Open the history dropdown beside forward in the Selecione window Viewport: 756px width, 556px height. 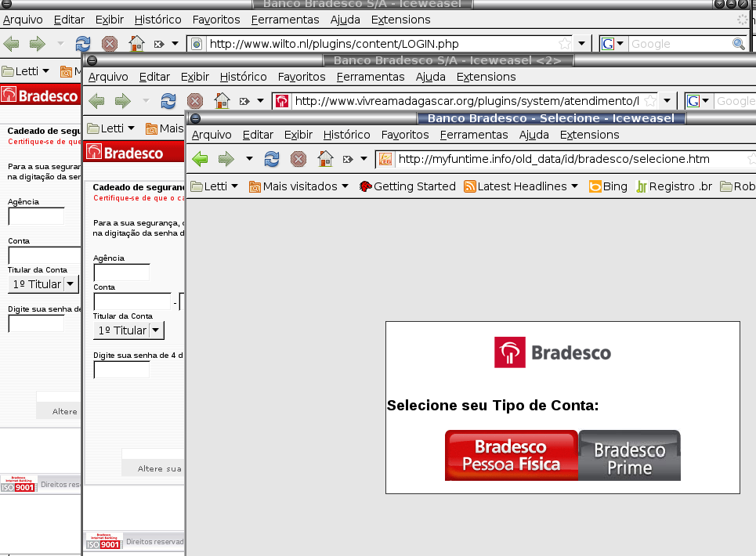pos(249,158)
